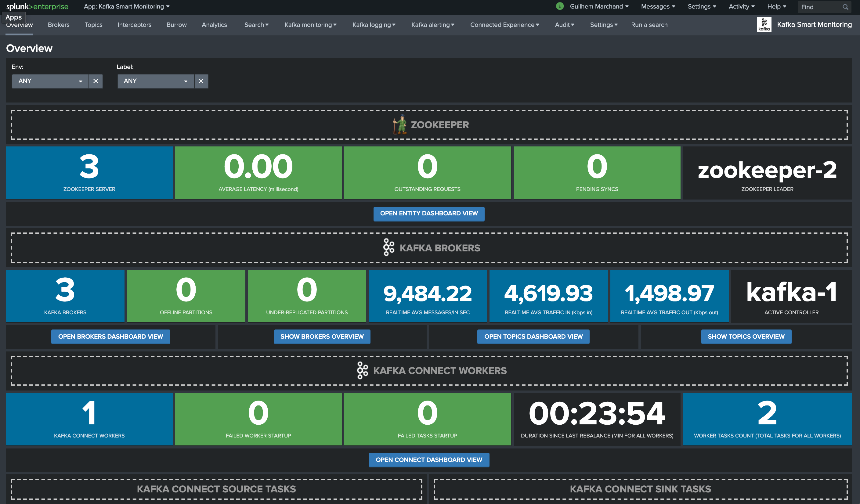The width and height of the screenshot is (860, 504).
Task: Click the green info status icon
Action: tap(560, 6)
